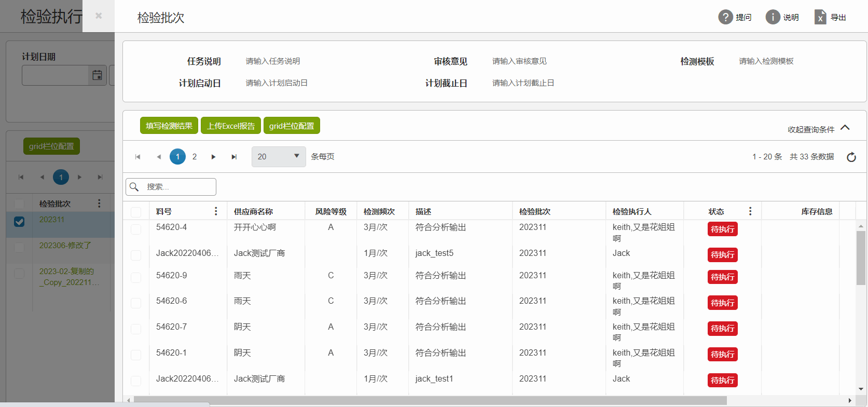Click the 上传Excel报告 button
Image resolution: width=868 pixels, height=407 pixels.
231,126
